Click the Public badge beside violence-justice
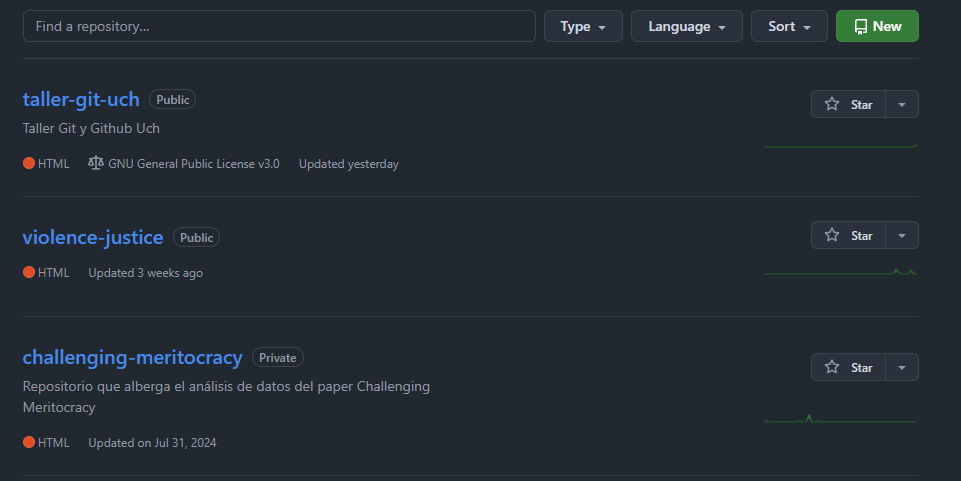 pyautogui.click(x=196, y=237)
